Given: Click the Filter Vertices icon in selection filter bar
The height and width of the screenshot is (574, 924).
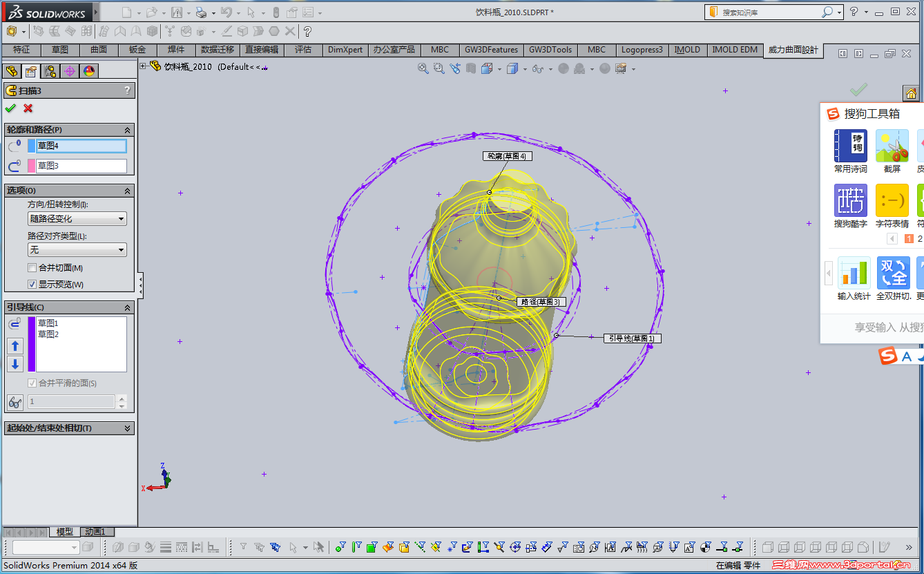Looking at the screenshot, I should 340,548.
